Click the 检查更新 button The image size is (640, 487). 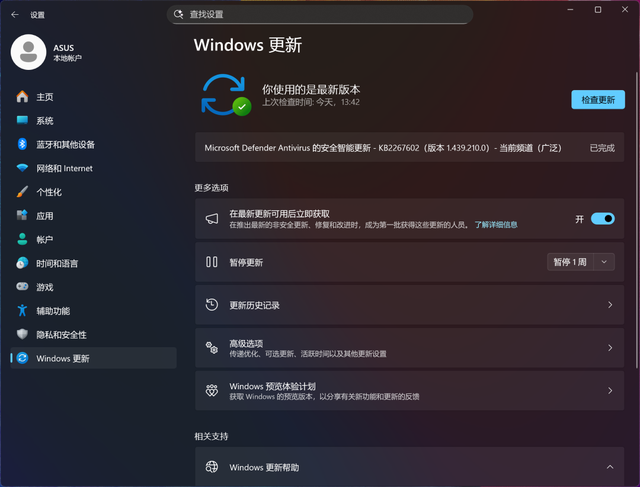[x=598, y=100]
